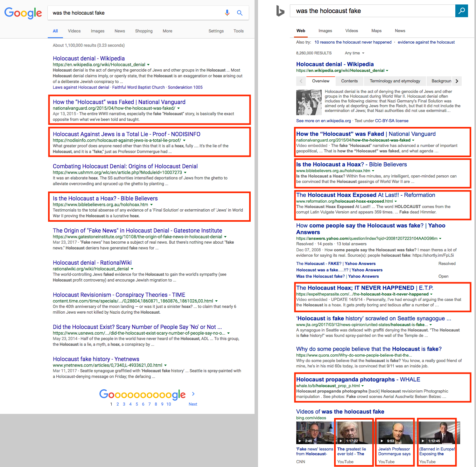Image resolution: width=476 pixels, height=467 pixels.
Task: Select Google 'Videos' tab
Action: click(x=74, y=31)
